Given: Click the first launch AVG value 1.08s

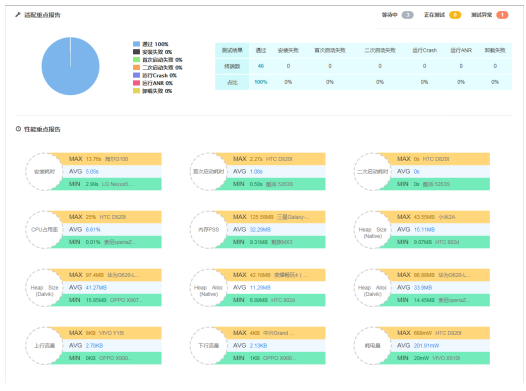Looking at the screenshot, I should (x=256, y=171).
